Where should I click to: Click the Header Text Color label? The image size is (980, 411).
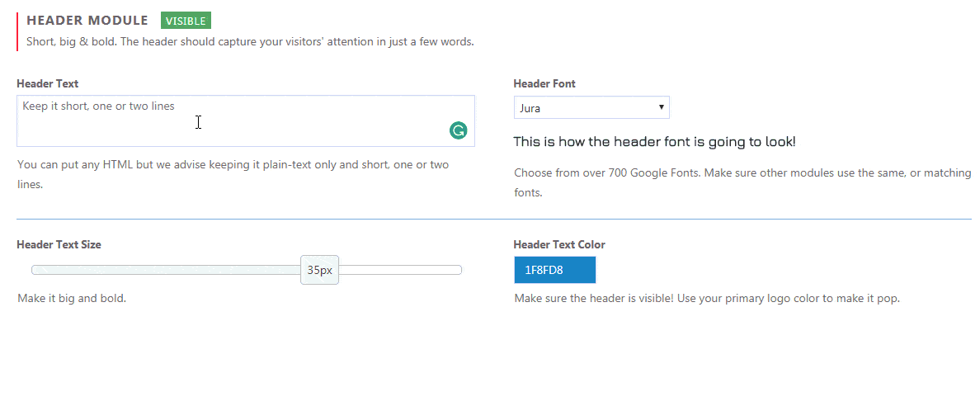(x=558, y=244)
